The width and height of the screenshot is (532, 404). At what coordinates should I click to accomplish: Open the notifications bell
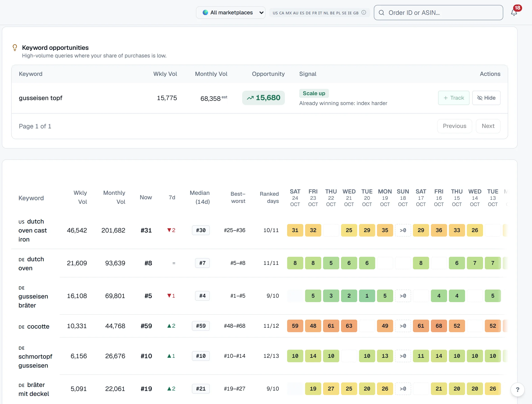click(514, 13)
